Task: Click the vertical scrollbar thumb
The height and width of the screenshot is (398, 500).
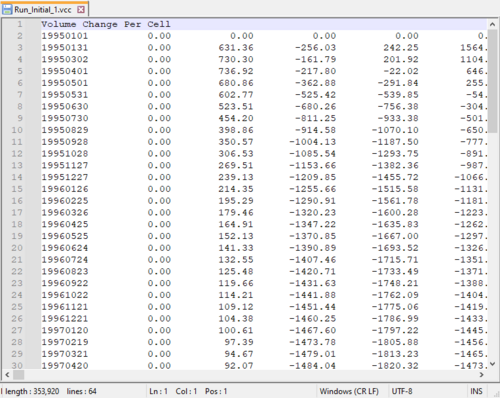Action: pos(492,81)
